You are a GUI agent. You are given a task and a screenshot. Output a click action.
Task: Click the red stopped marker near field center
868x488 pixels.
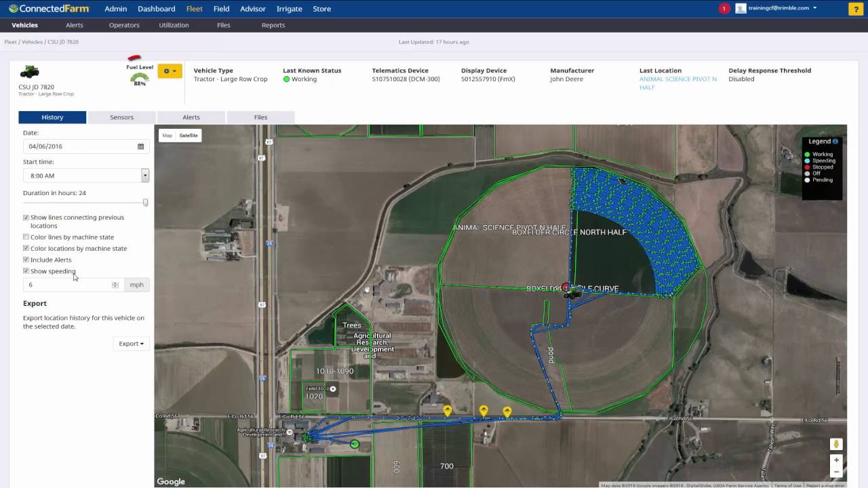click(x=566, y=287)
